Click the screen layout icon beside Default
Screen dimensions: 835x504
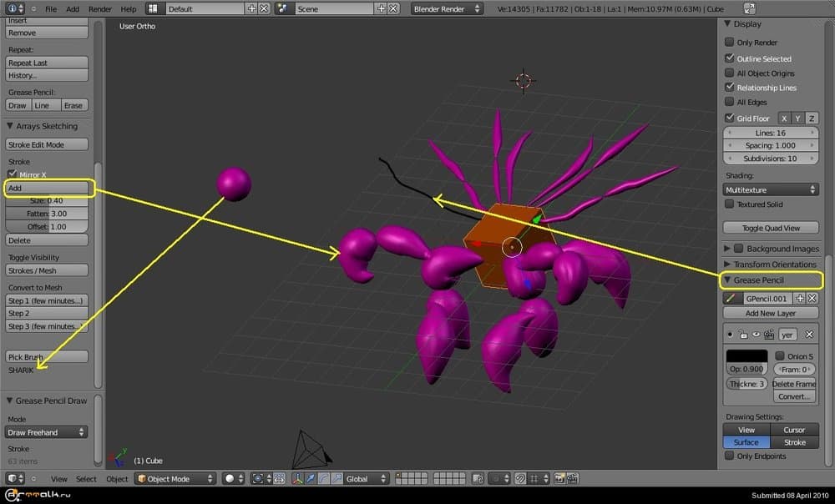pyautogui.click(x=154, y=8)
